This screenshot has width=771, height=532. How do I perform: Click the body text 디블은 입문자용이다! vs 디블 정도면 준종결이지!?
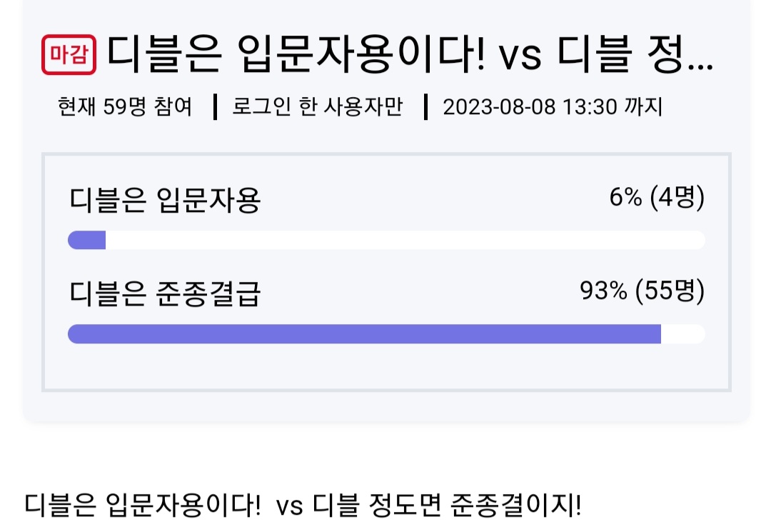pyautogui.click(x=303, y=505)
